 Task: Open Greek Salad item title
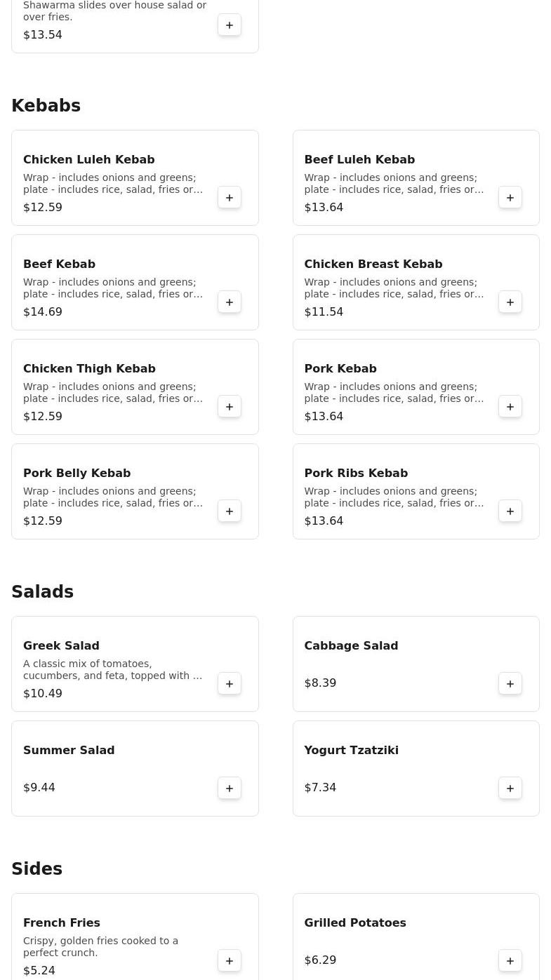61,645
